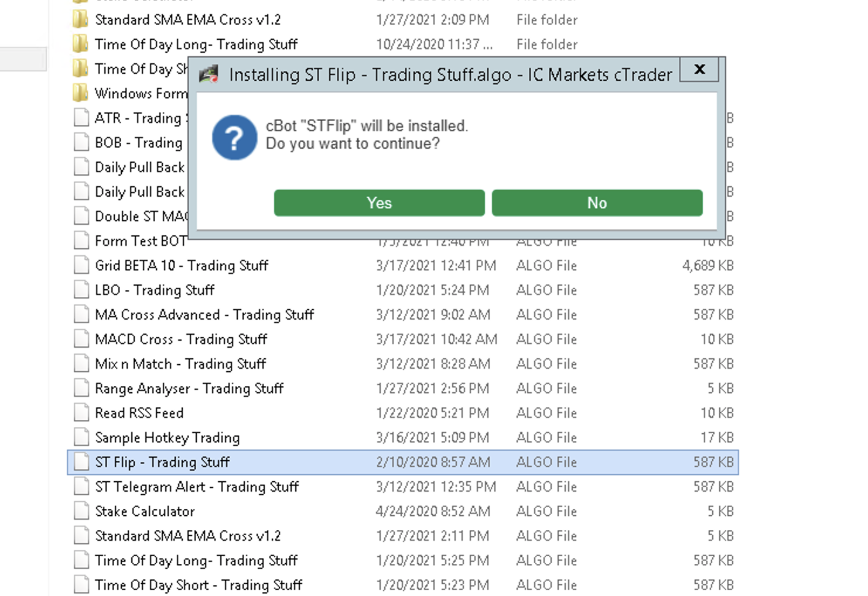Select the file name Sample Hotkey Trading
The width and height of the screenshot is (868, 596).
(x=168, y=438)
